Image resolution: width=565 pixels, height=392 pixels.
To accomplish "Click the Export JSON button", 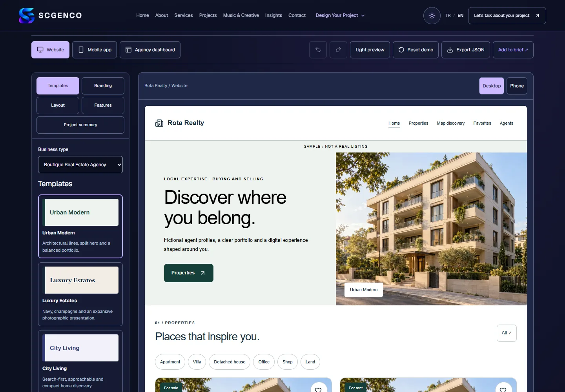I will coord(466,50).
